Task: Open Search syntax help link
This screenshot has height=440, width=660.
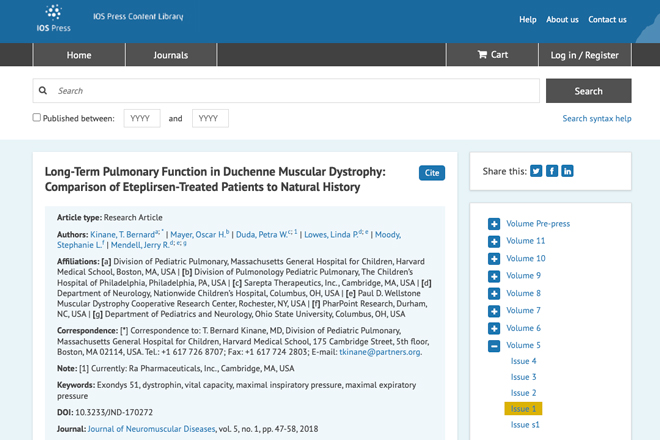Action: click(597, 118)
